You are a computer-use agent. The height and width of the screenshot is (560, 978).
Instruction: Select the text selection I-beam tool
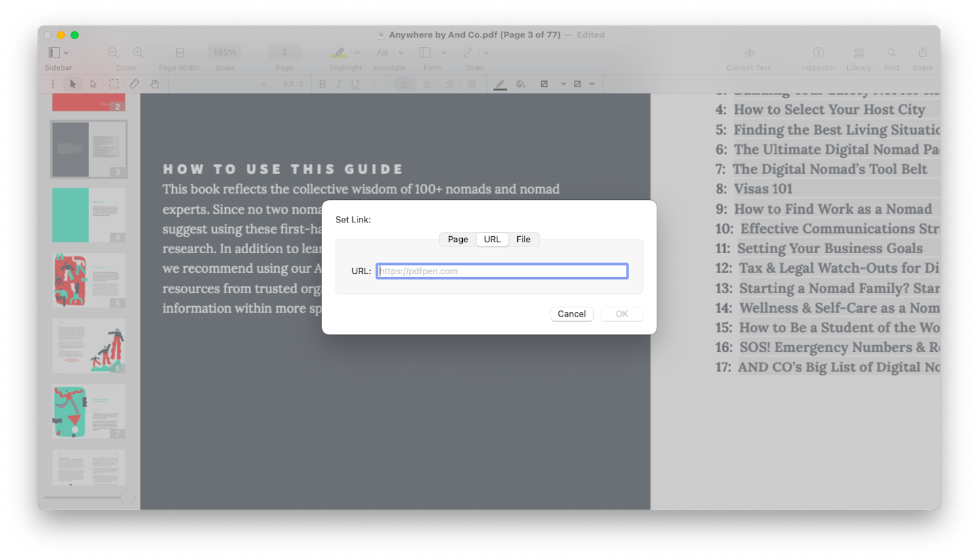pyautogui.click(x=53, y=84)
